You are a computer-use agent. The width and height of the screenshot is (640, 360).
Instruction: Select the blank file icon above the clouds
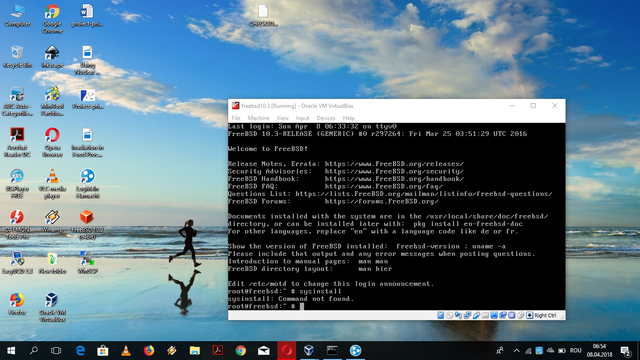click(x=263, y=16)
